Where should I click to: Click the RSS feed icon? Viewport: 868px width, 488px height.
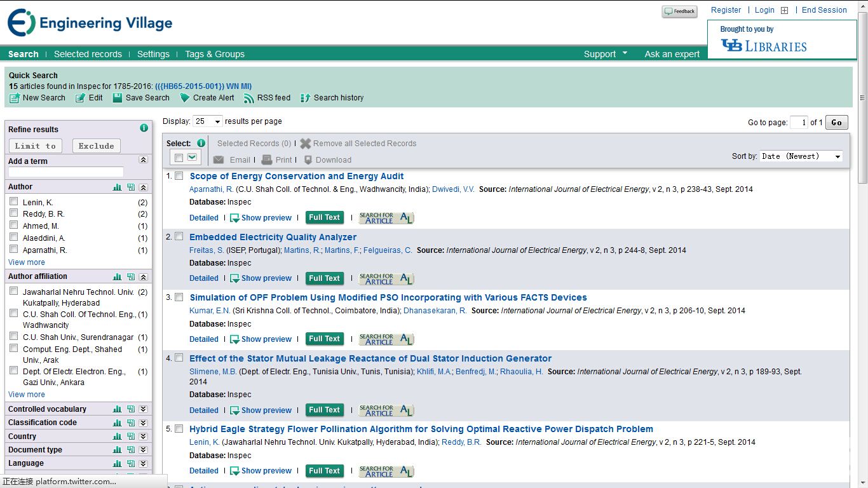[x=249, y=98]
